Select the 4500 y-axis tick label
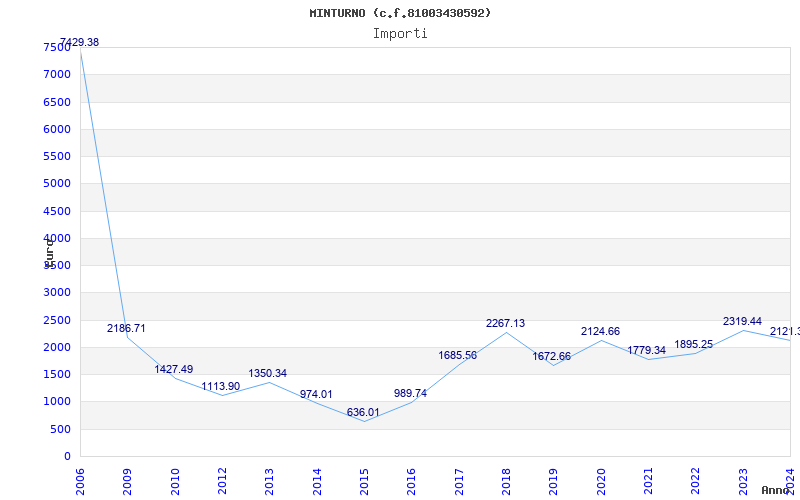Screen dimensions: 800x500 point(57,211)
